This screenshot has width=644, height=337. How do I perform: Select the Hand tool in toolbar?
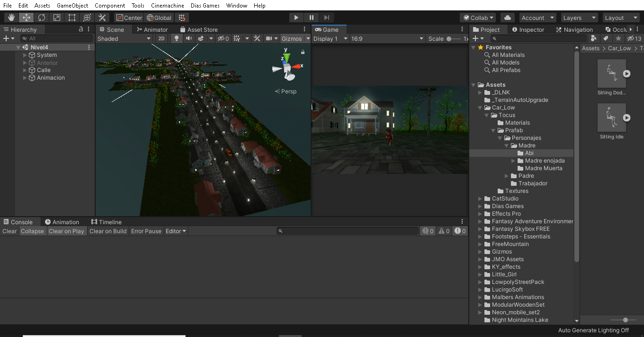click(11, 18)
